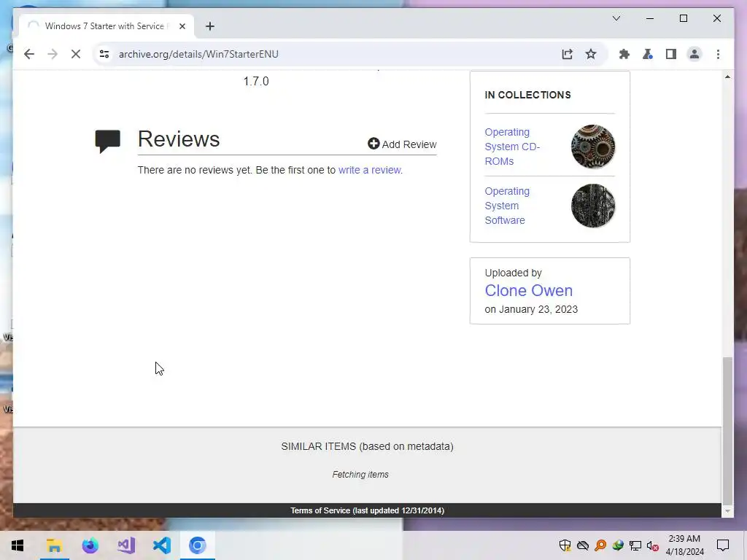Click 'SIMILAR ITEMS (based on metadata)' text

pos(368,446)
